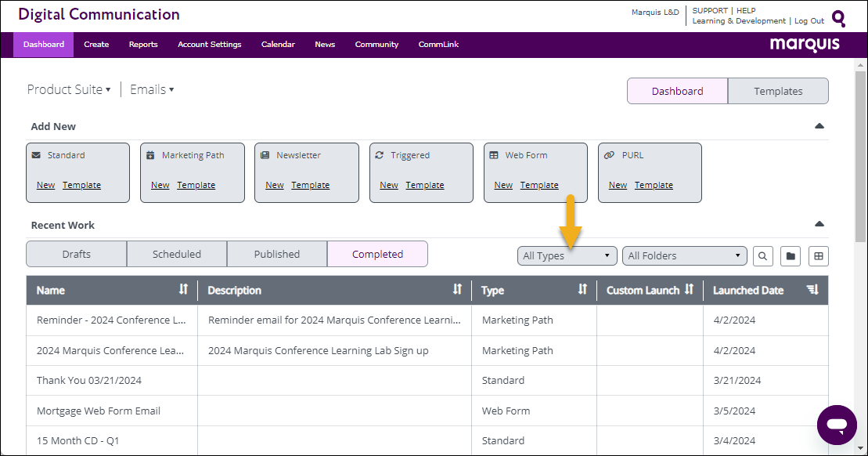Open Account Settings menu
This screenshot has width=868, height=456.
209,45
